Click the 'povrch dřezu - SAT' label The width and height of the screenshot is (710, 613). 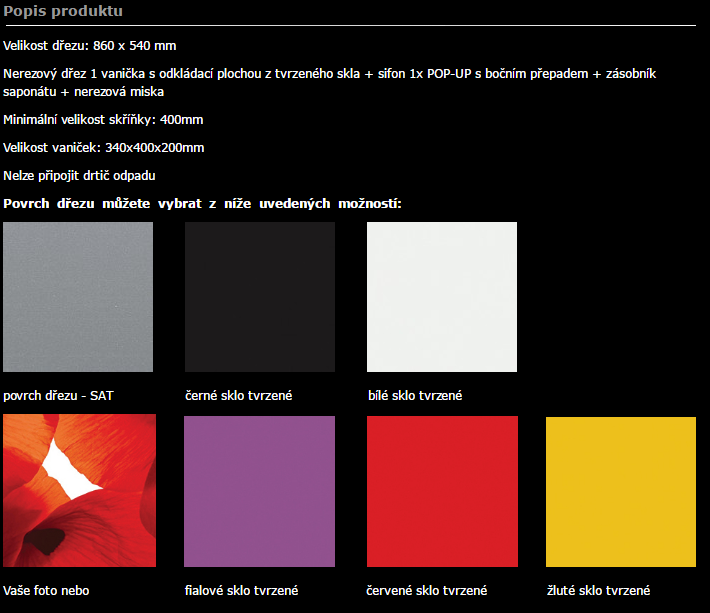pos(58,396)
